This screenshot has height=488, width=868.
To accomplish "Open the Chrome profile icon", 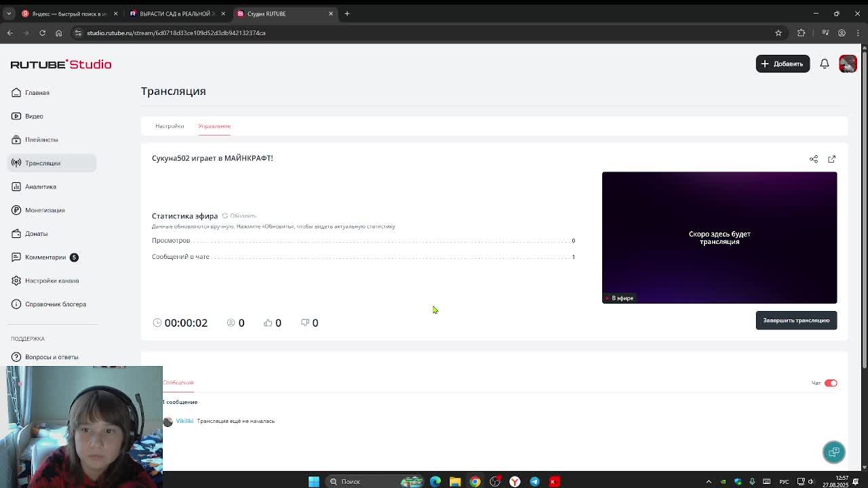I will [842, 33].
